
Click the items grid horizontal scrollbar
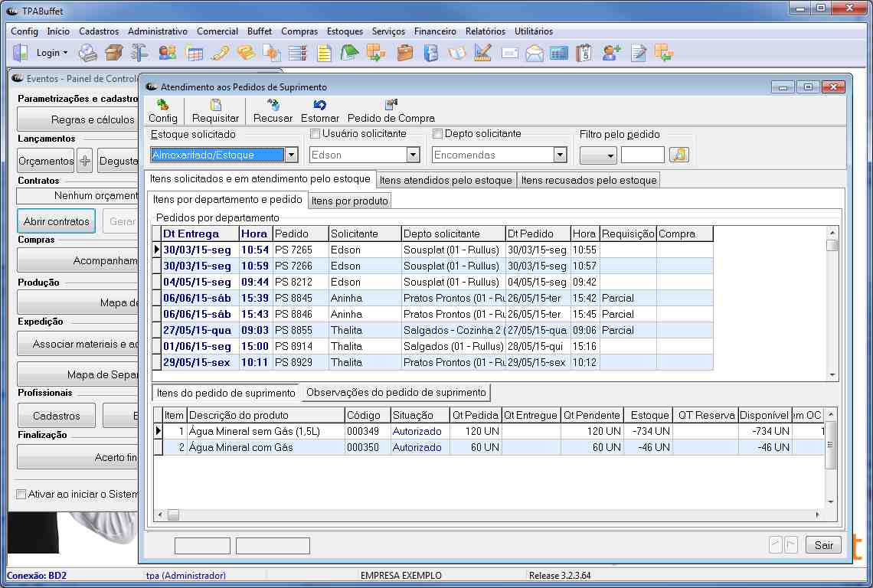pyautogui.click(x=490, y=515)
